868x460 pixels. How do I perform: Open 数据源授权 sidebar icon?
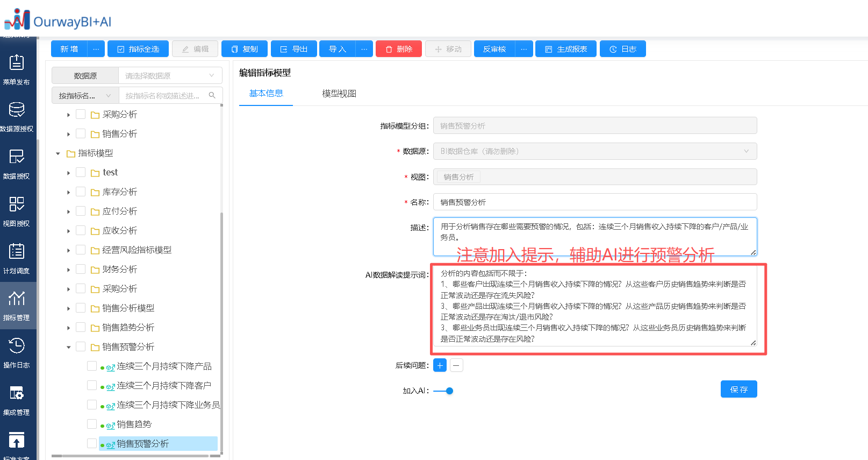(17, 116)
